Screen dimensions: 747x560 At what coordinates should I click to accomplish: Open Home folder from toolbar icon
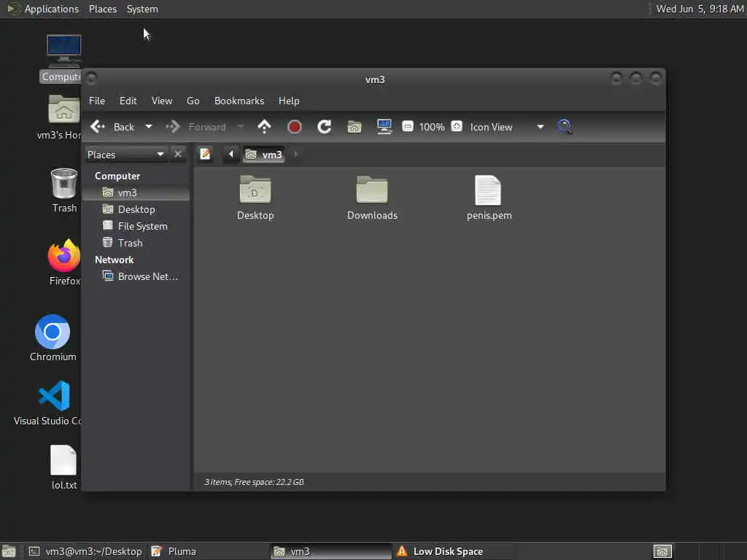coord(355,127)
